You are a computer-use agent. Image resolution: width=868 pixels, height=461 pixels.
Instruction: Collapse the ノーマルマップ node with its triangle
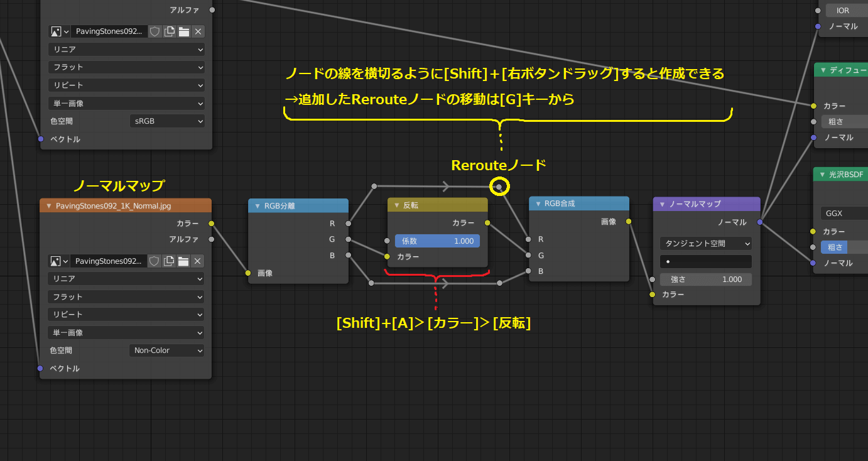[x=662, y=204]
